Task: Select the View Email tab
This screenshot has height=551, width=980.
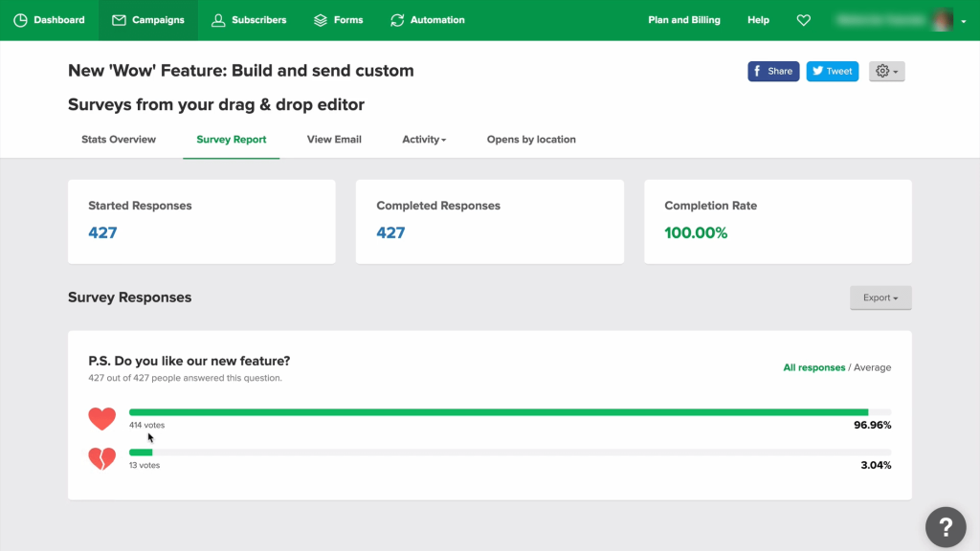Action: tap(334, 140)
